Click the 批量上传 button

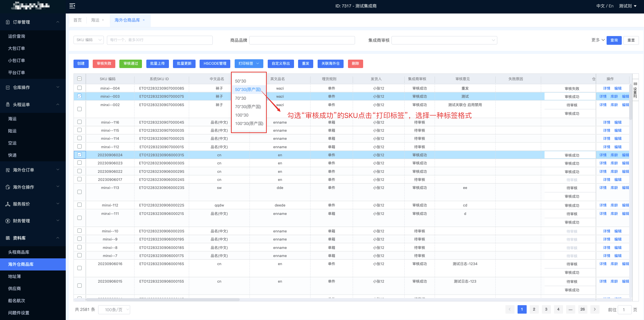click(157, 64)
